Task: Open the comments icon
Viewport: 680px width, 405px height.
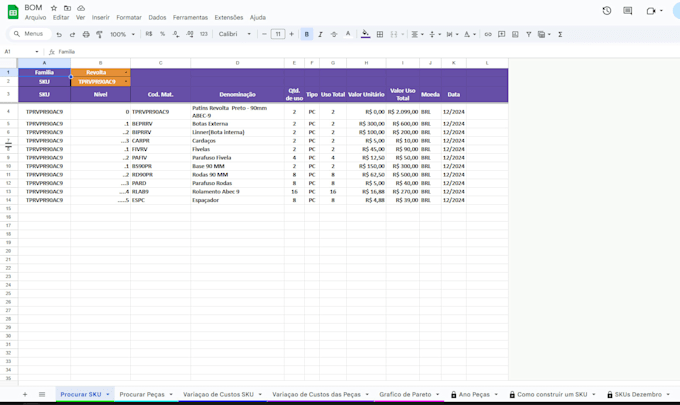Action: (628, 11)
